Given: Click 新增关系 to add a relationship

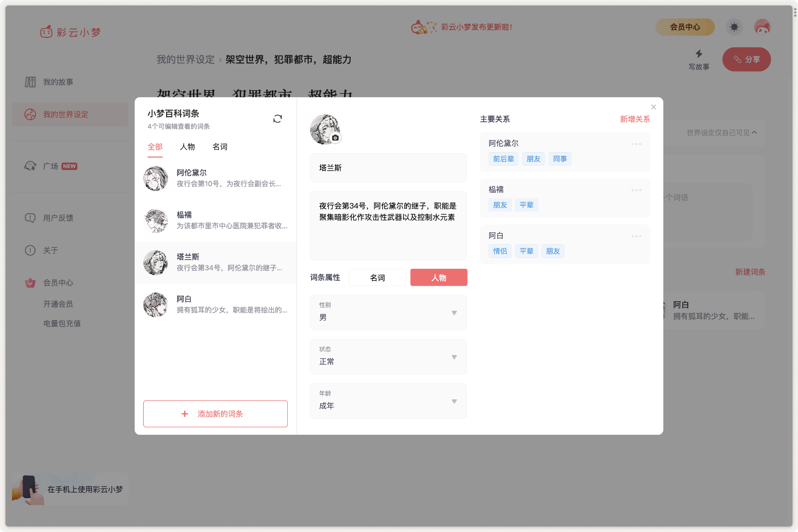Looking at the screenshot, I should pos(634,119).
